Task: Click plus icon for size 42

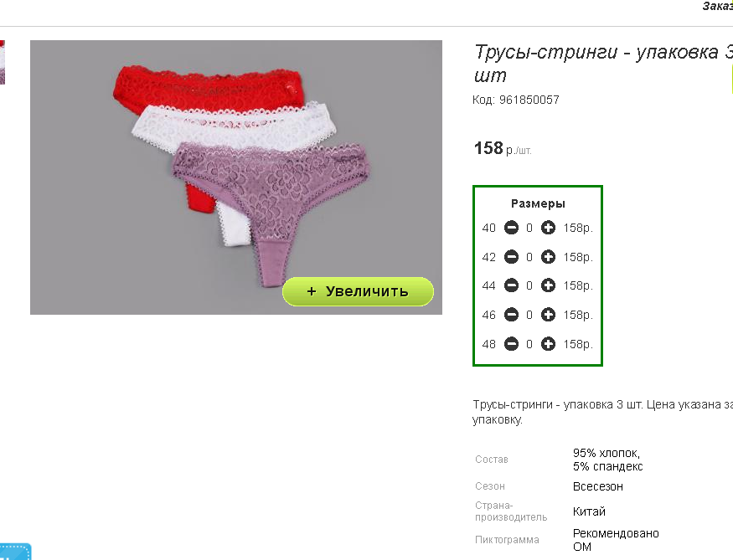Action: (x=548, y=257)
